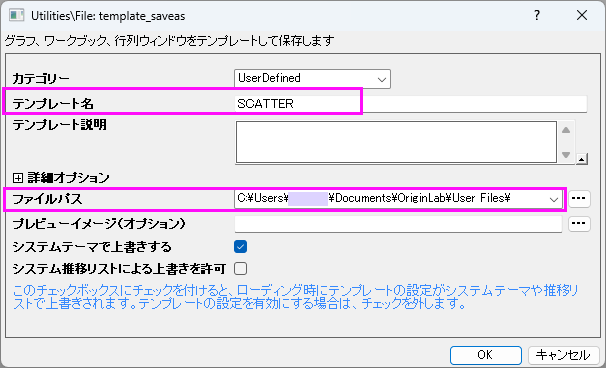Open the help question mark button
The height and width of the screenshot is (368, 606).
click(x=537, y=15)
